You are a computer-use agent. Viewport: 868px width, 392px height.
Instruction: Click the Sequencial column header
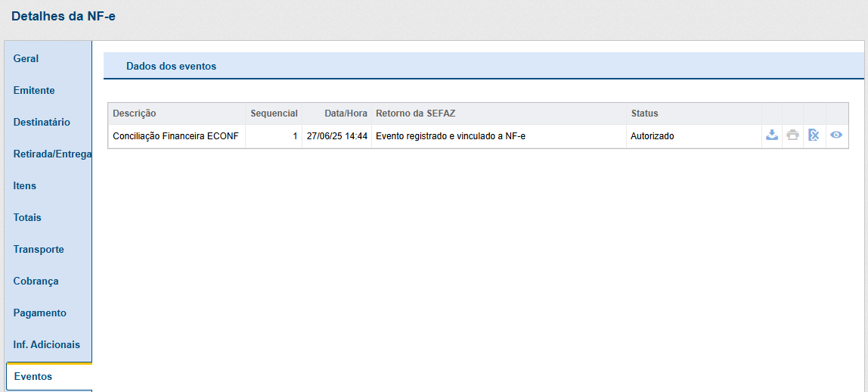point(274,114)
